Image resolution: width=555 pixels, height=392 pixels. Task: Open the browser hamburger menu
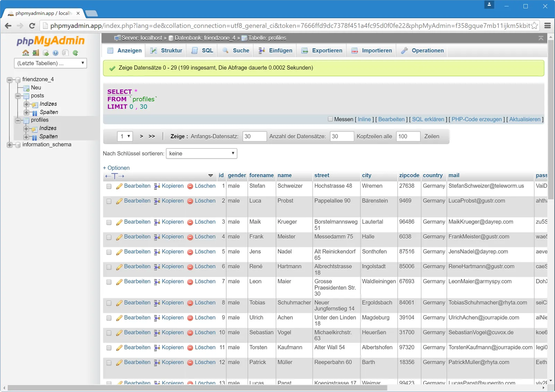click(548, 26)
